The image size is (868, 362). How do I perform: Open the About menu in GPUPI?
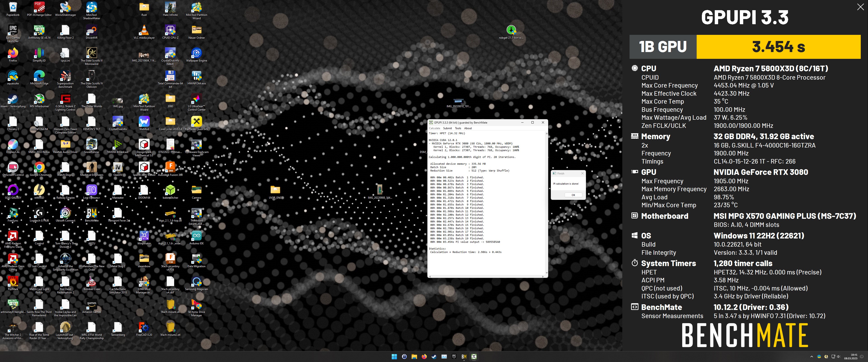pyautogui.click(x=468, y=128)
